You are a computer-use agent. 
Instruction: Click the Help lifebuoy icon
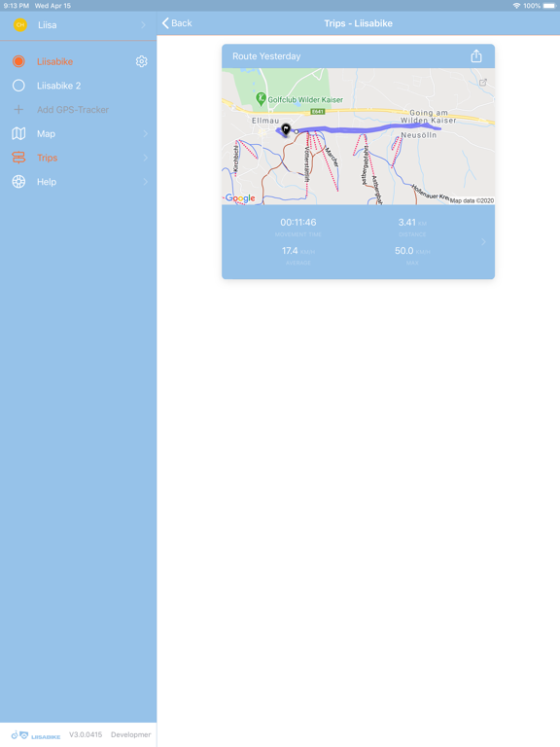click(x=18, y=182)
